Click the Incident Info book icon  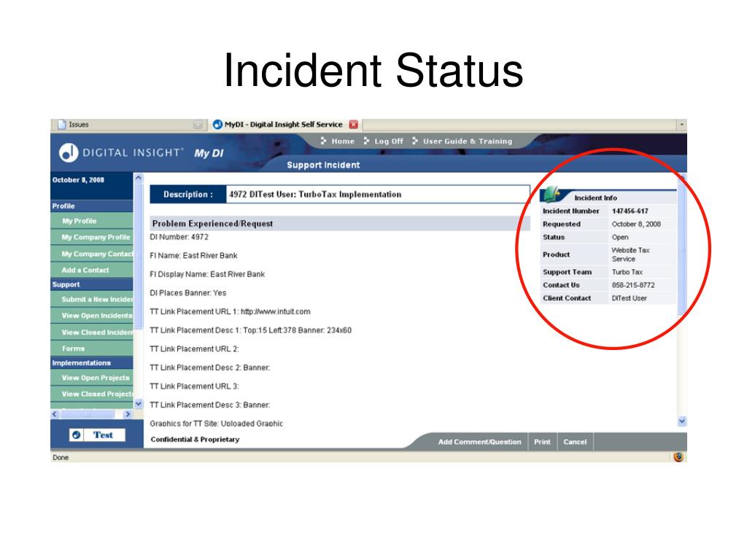tap(551, 194)
